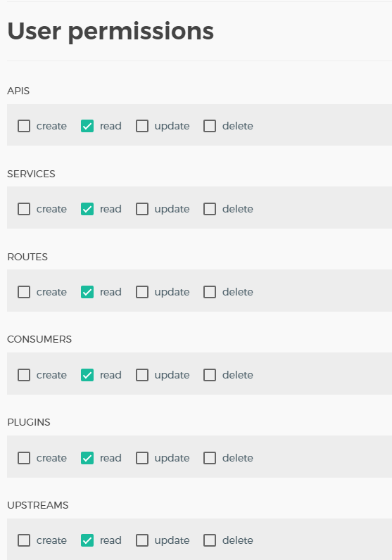Uncheck read permission for ROUTES
This screenshot has height=560, width=392.
click(x=87, y=292)
